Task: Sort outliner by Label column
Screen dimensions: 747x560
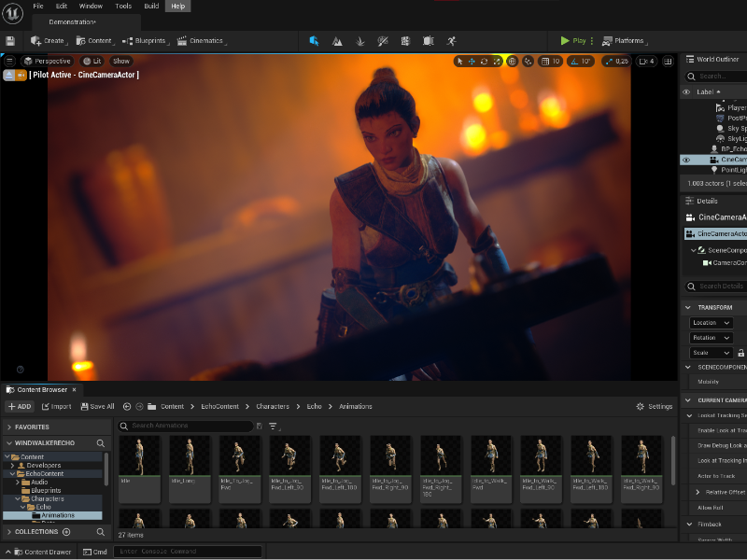Action: pos(709,91)
